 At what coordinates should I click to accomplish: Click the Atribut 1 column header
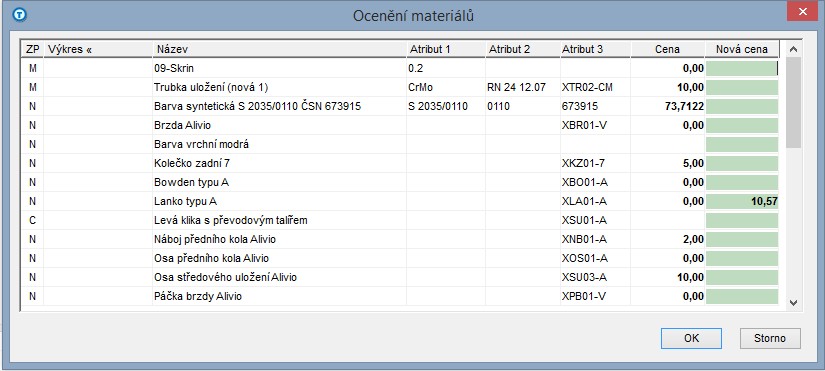446,49
